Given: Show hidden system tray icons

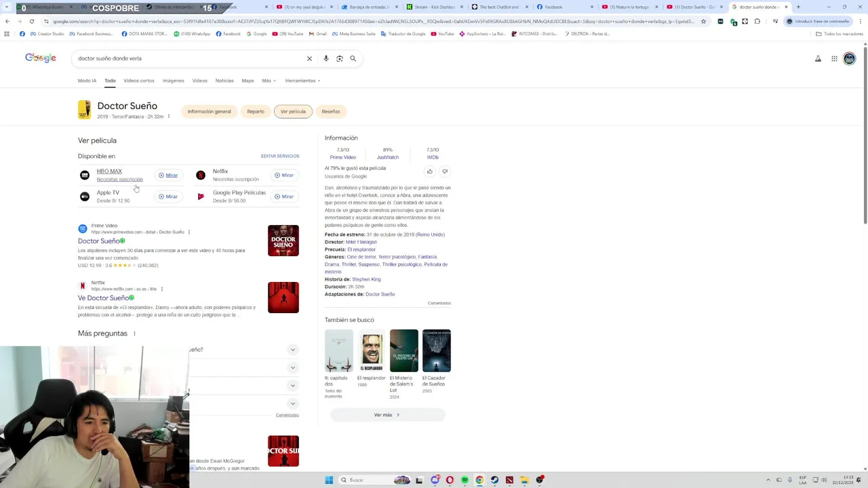Looking at the screenshot, I should [768, 480].
